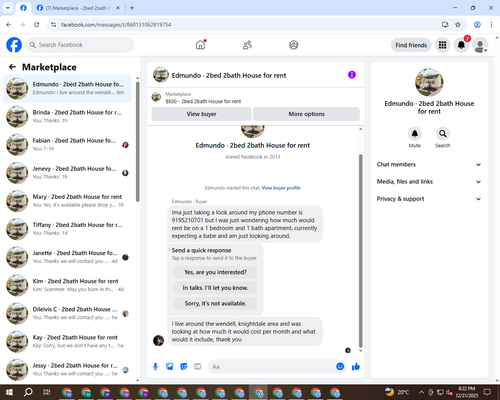Open the View buyer profile link

[281, 188]
